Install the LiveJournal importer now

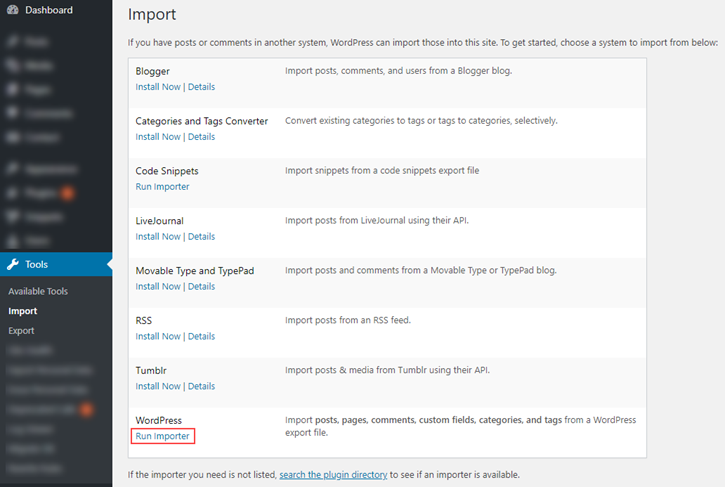[x=158, y=237]
